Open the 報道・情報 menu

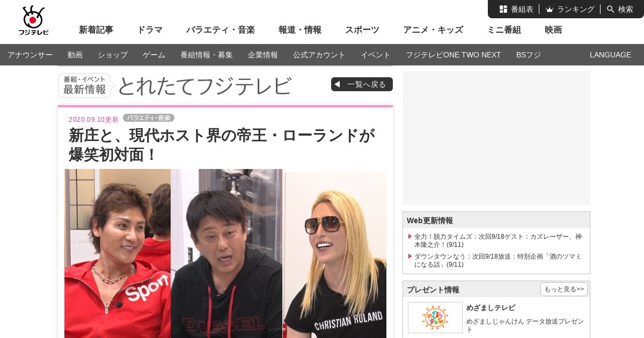click(300, 30)
